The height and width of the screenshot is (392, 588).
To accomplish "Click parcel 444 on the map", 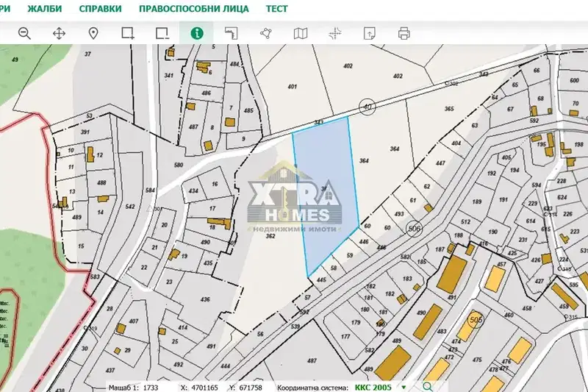I will pyautogui.click(x=225, y=366).
